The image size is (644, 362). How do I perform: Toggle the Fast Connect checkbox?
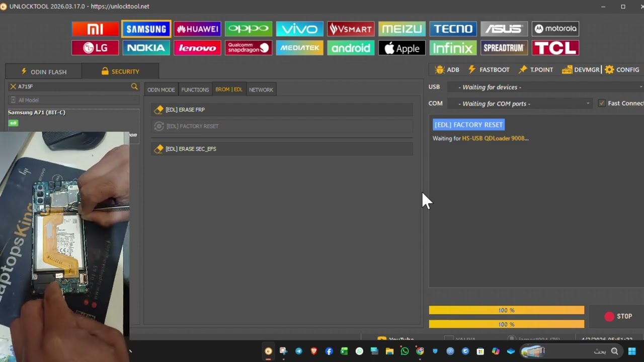coord(602,103)
